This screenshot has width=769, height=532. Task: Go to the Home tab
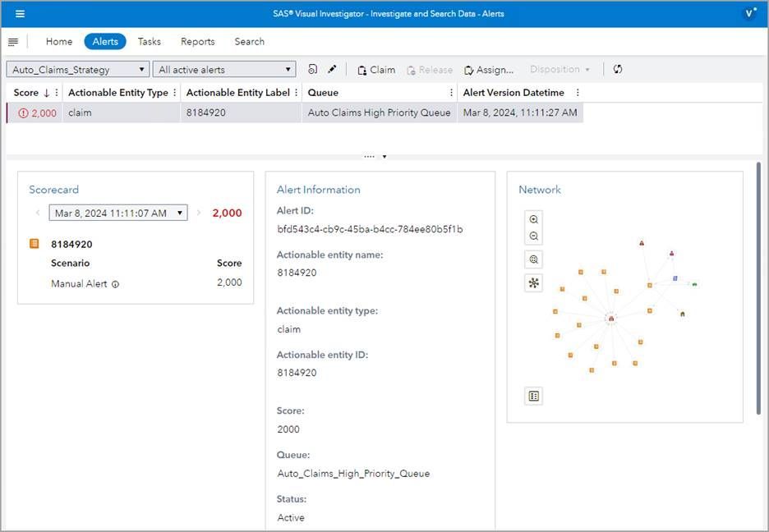[x=59, y=42]
